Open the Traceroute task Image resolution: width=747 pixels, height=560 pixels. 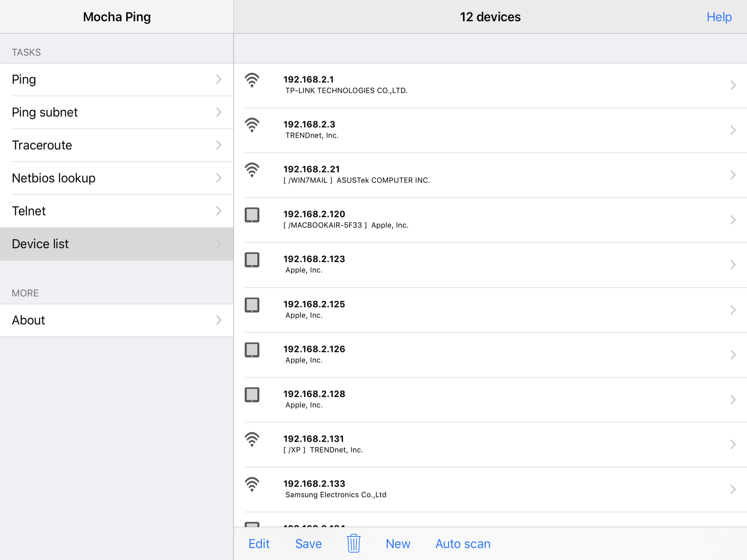(116, 145)
